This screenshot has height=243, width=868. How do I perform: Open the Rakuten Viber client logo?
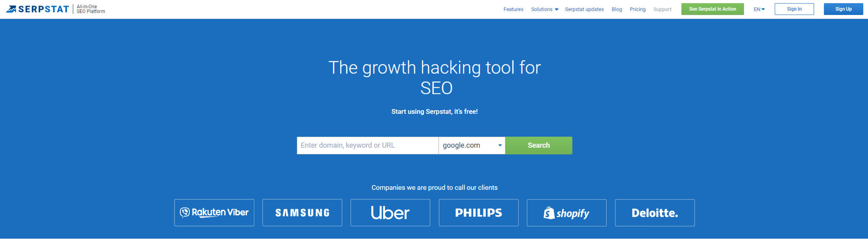point(214,213)
